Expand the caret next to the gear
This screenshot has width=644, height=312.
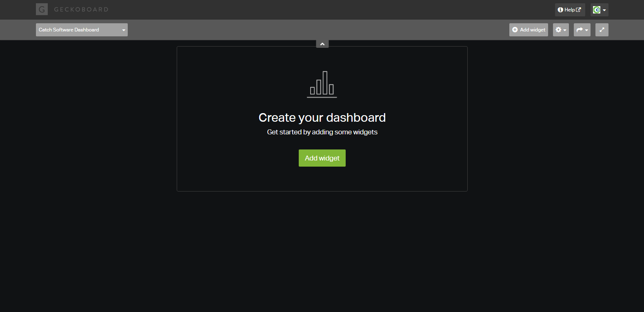[x=565, y=30]
